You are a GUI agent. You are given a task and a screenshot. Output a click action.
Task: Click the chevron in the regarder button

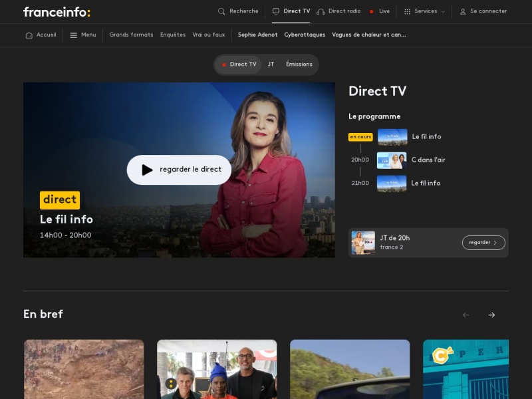pyautogui.click(x=495, y=243)
